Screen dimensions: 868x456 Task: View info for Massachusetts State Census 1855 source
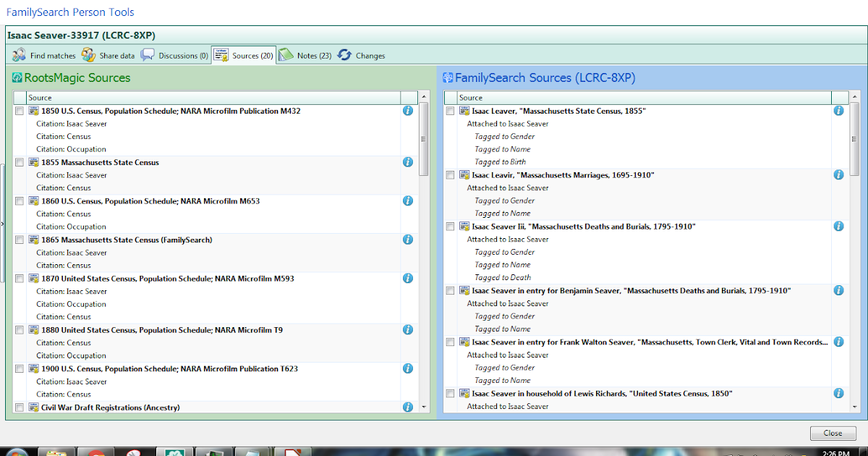point(407,162)
